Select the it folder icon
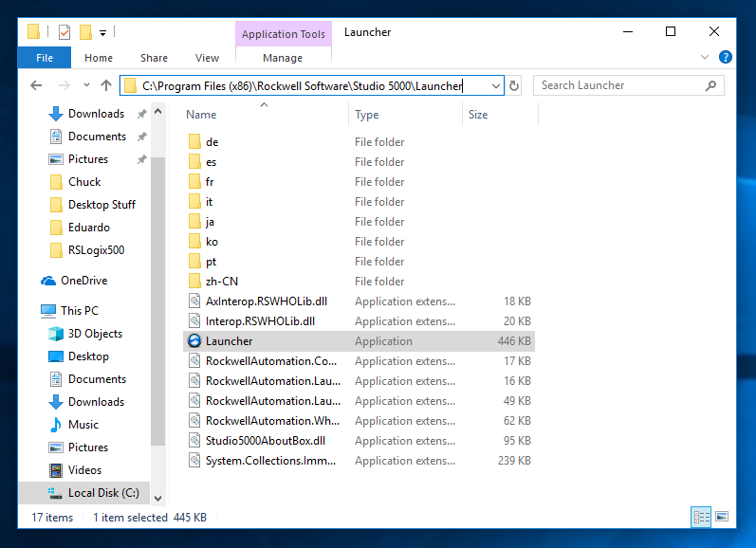Viewport: 756px width, 548px height. tap(194, 201)
